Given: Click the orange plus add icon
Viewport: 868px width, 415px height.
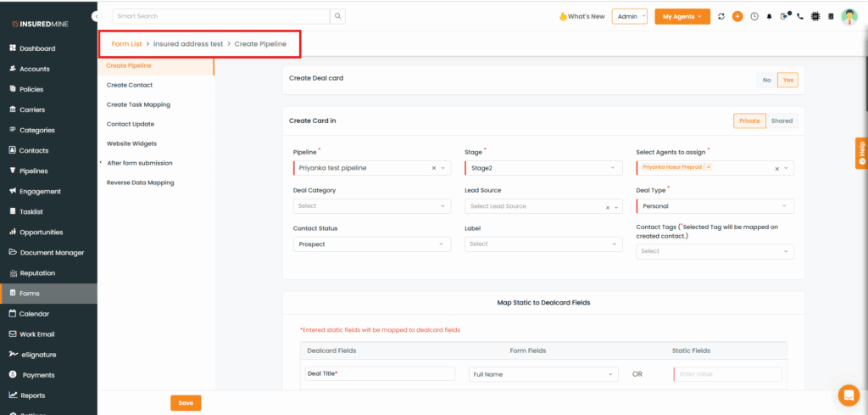Looking at the screenshot, I should [737, 16].
